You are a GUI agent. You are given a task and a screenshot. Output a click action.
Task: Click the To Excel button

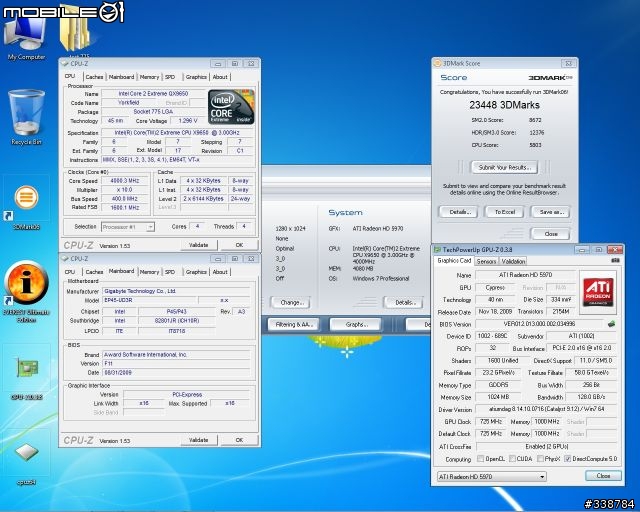point(505,212)
